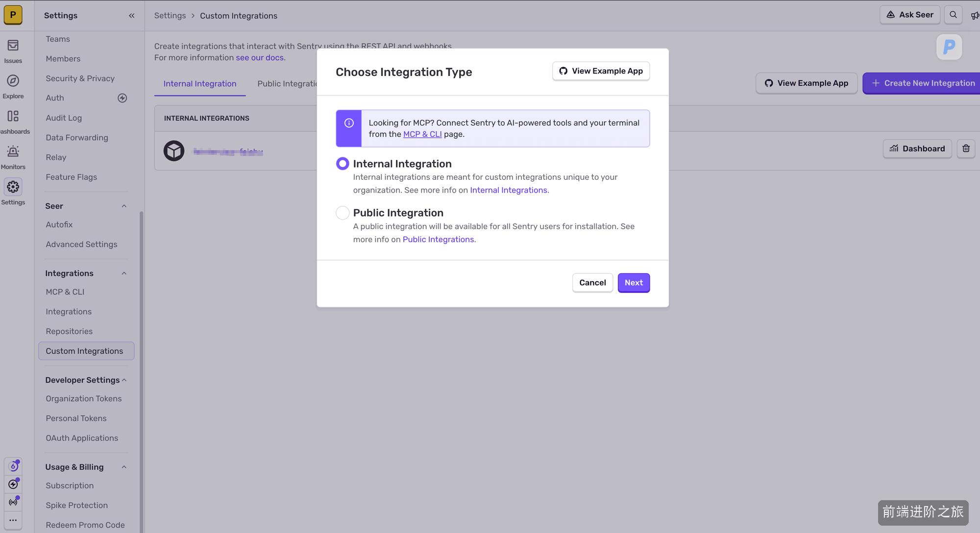This screenshot has width=980, height=533.
Task: Open Security & Privacy settings
Action: point(80,78)
